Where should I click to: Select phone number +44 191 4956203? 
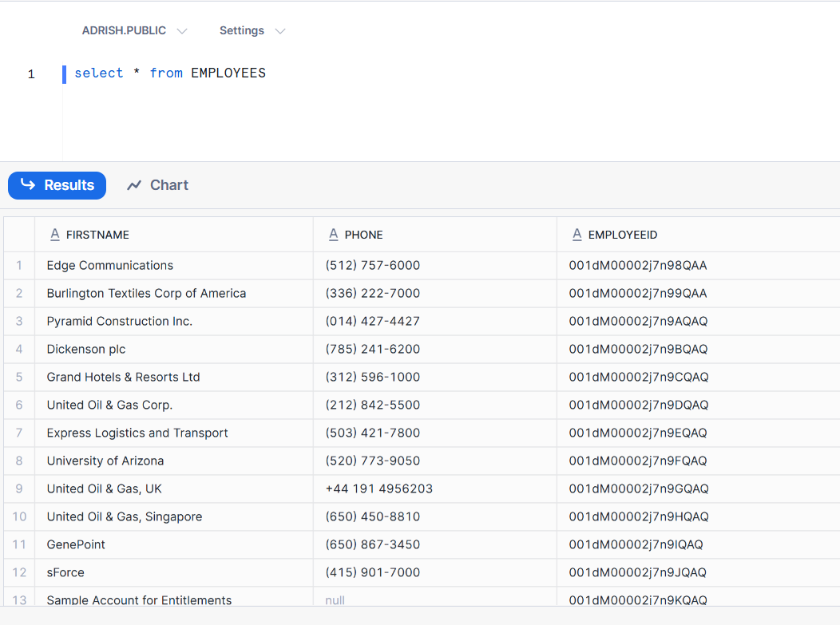click(379, 489)
